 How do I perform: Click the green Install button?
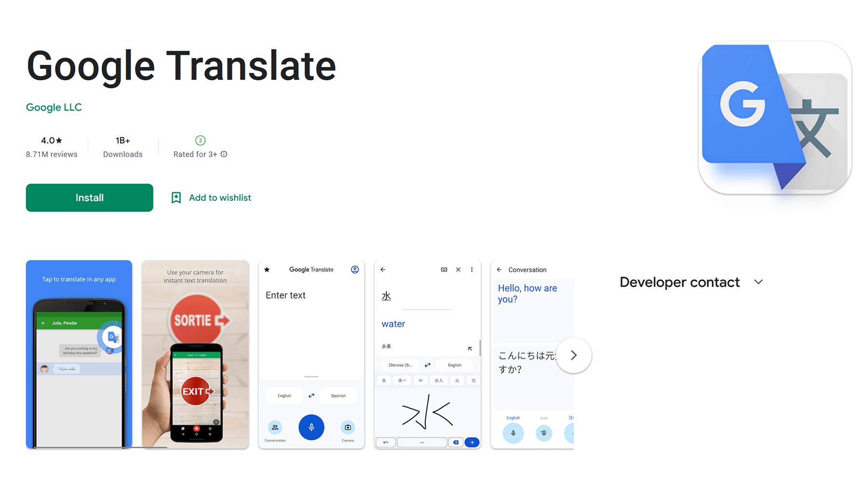(x=89, y=198)
